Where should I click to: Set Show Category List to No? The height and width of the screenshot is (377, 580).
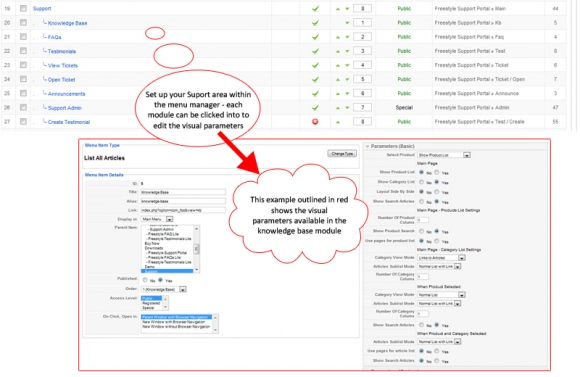pos(421,182)
